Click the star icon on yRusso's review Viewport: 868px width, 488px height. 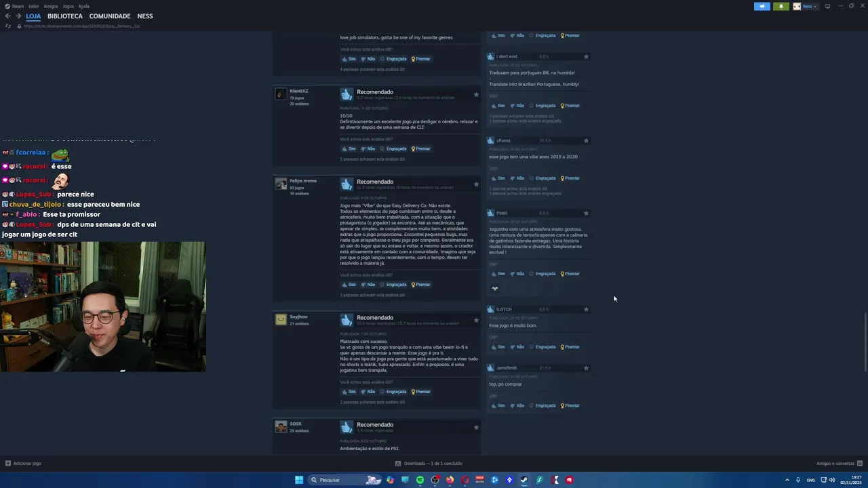(x=586, y=140)
